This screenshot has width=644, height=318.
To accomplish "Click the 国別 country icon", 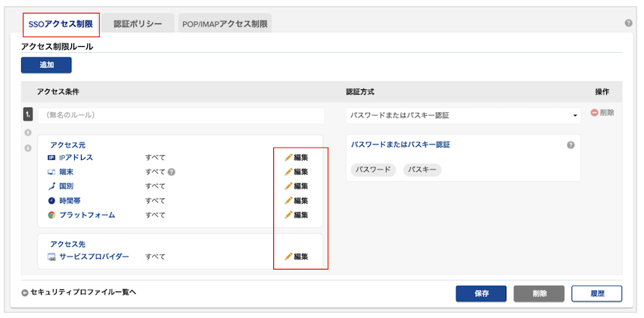I will pos(51,186).
